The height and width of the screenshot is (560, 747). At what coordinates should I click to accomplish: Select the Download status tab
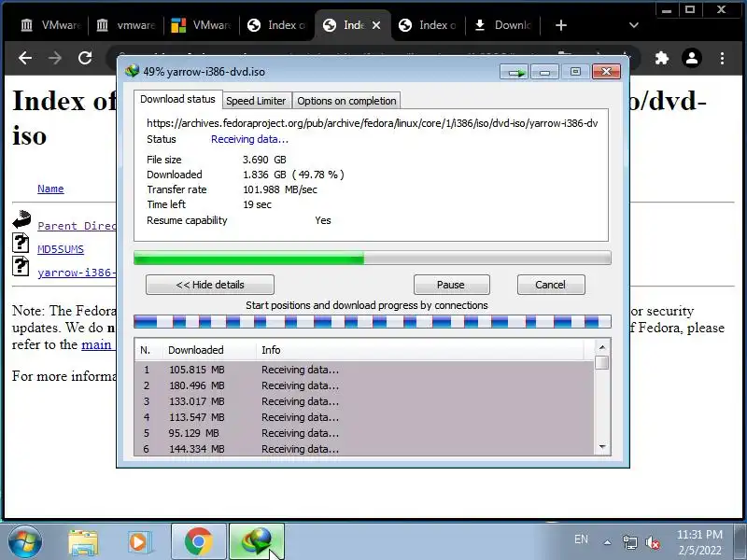click(177, 99)
